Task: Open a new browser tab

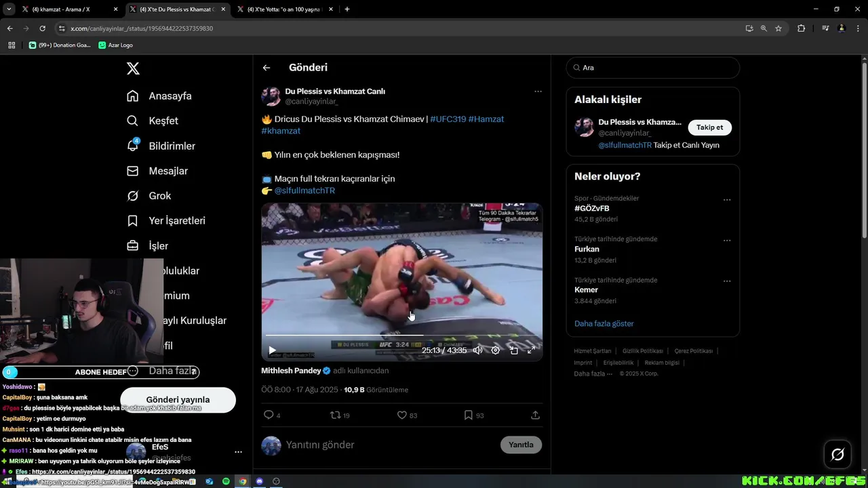Action: click(x=347, y=9)
